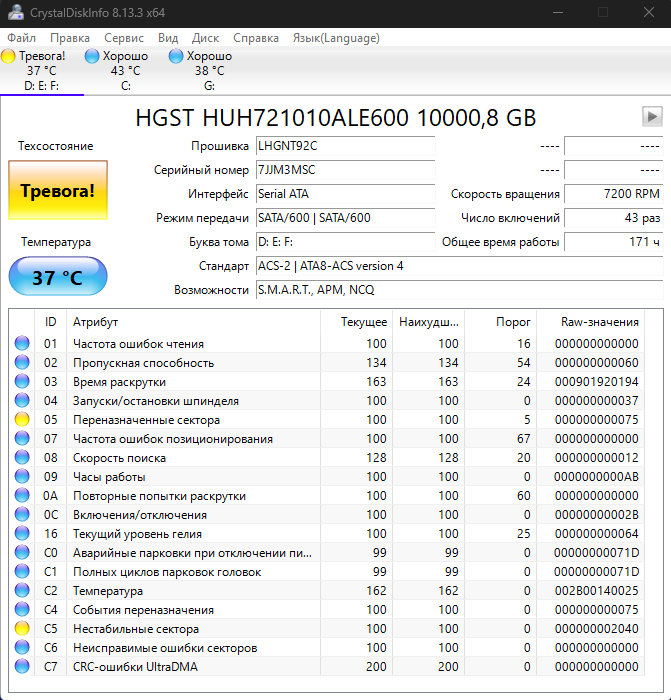
Task: Click yellow status icon for Нестабильные сектора
Action: tap(22, 629)
